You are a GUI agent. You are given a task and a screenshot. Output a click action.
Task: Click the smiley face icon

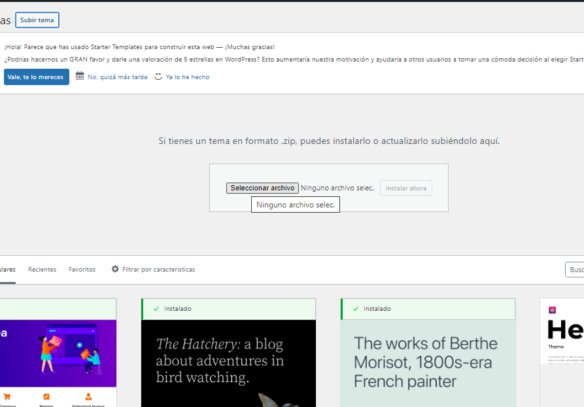(158, 76)
